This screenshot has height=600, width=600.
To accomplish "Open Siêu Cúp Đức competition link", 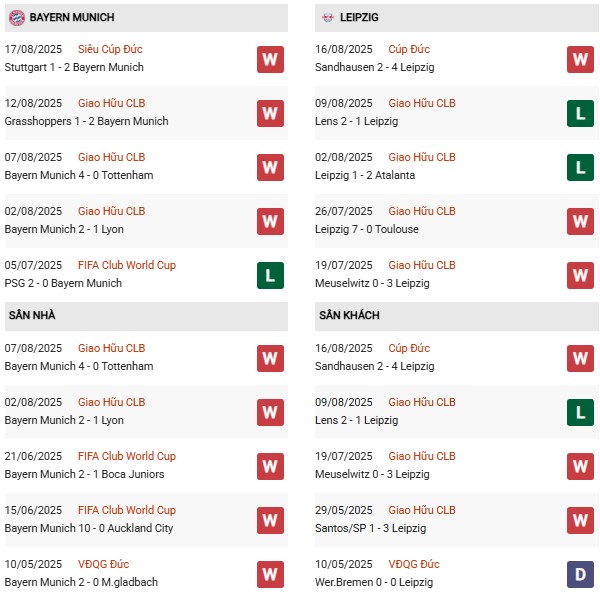I will (111, 50).
